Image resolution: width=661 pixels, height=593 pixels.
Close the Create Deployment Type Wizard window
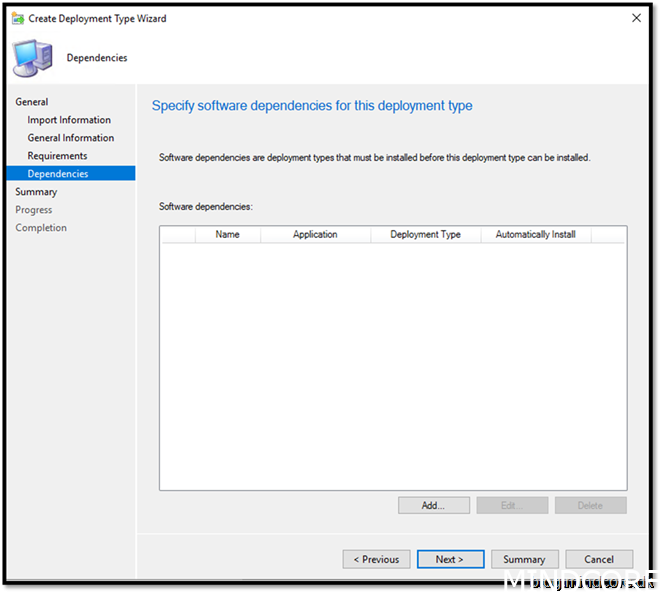[636, 18]
